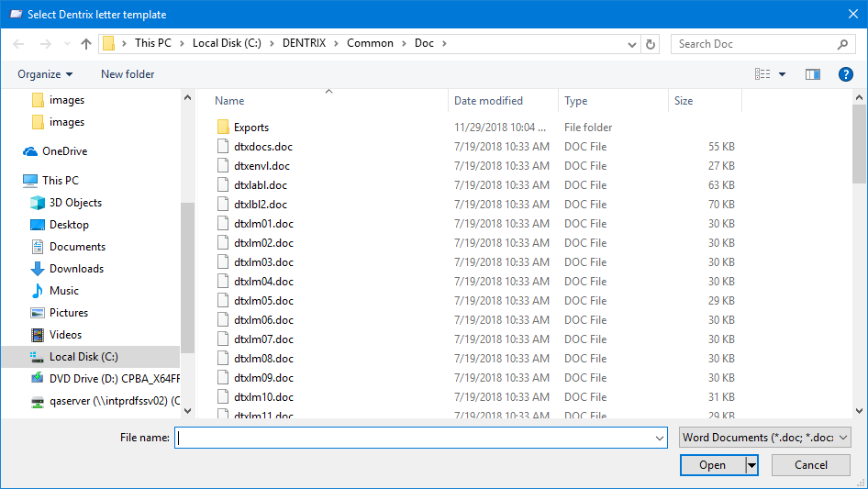
Task: Select the OneDrive cloud icon in sidebar
Action: [x=30, y=151]
